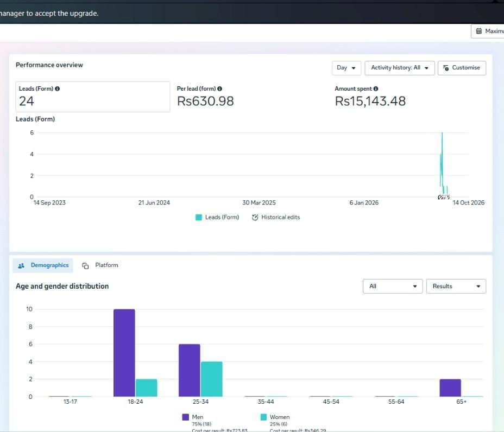Click historical edits marker on chart timeline
504x432 pixels.
coord(444,197)
